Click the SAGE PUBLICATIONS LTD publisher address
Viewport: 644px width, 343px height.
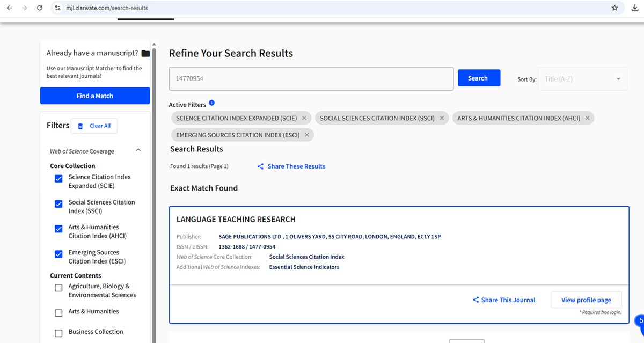330,237
